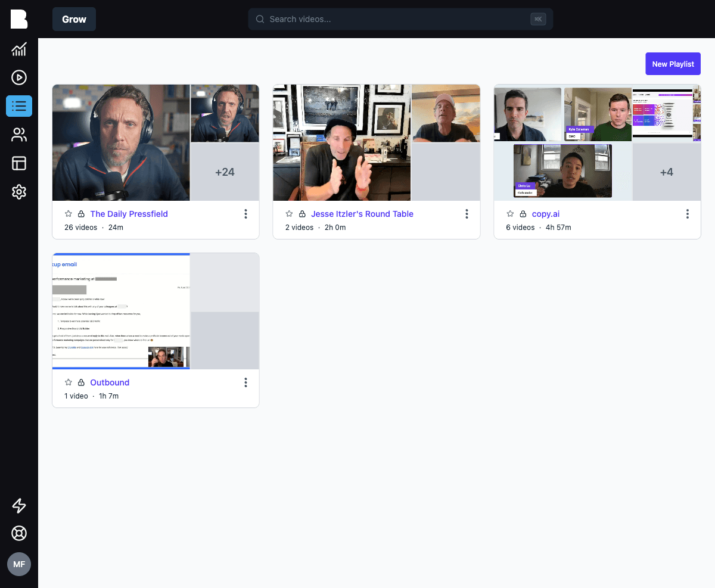The width and height of the screenshot is (715, 588).
Task: Star the Outbound playlist
Action: (69, 382)
